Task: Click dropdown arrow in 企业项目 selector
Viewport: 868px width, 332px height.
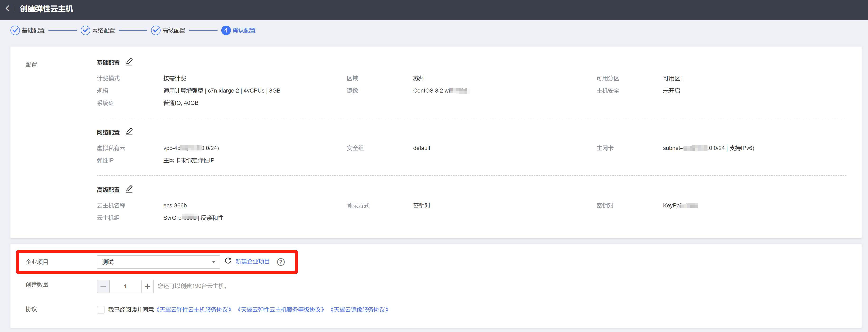Action: pos(213,262)
